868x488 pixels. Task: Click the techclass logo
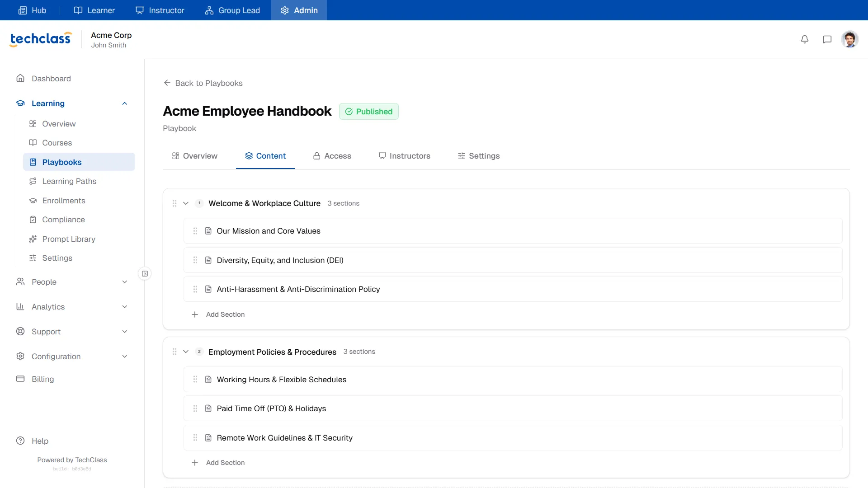(41, 39)
